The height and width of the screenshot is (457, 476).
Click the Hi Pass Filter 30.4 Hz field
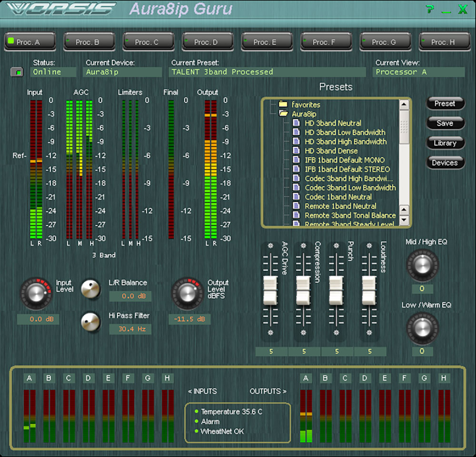click(130, 329)
